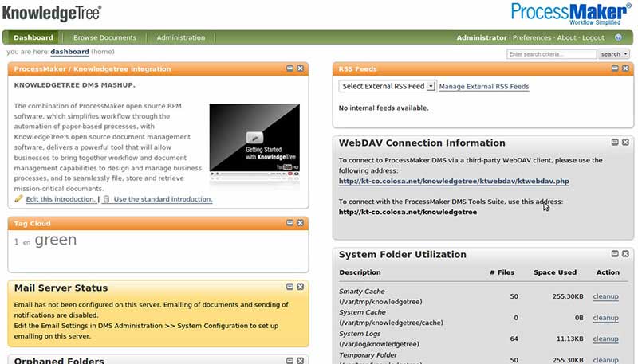Viewport: 638px width, 364px height.
Task: Collapse the ProcessMaker / Knowledgetree integration panel
Action: 289,68
